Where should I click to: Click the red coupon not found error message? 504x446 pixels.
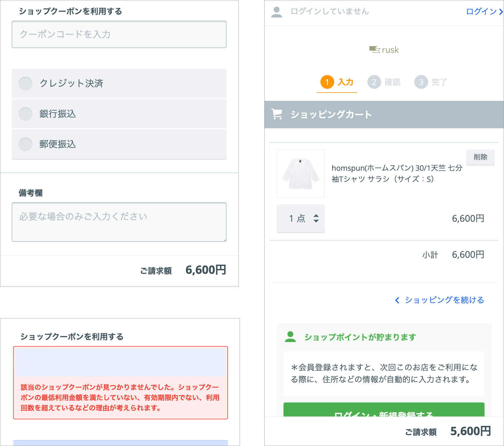(x=120, y=397)
